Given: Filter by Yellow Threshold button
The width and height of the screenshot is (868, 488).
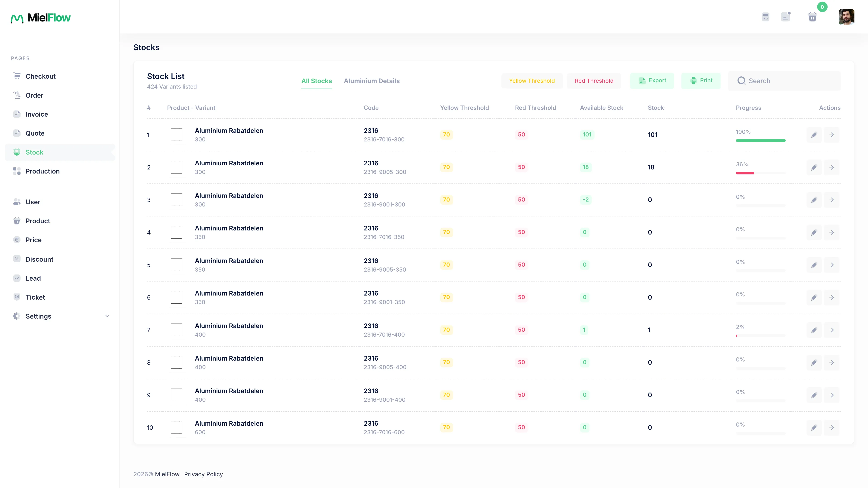Looking at the screenshot, I should [x=532, y=81].
